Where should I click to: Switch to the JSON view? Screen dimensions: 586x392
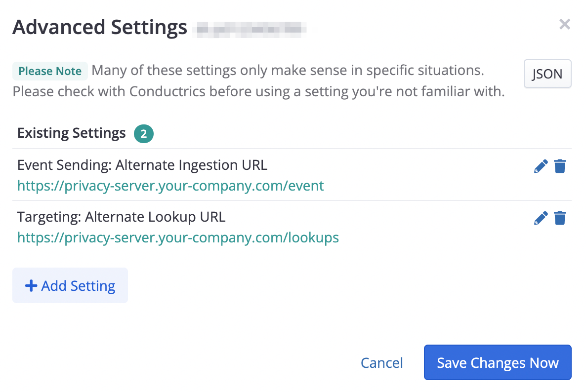click(547, 74)
